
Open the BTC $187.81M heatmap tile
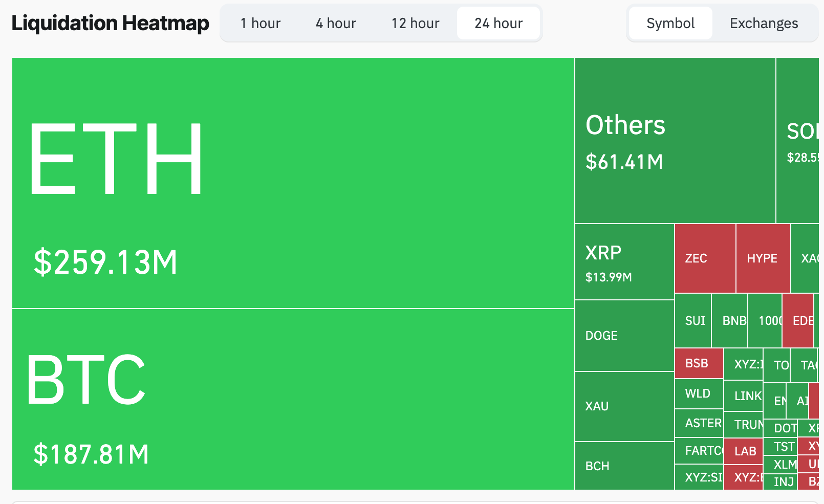point(293,399)
